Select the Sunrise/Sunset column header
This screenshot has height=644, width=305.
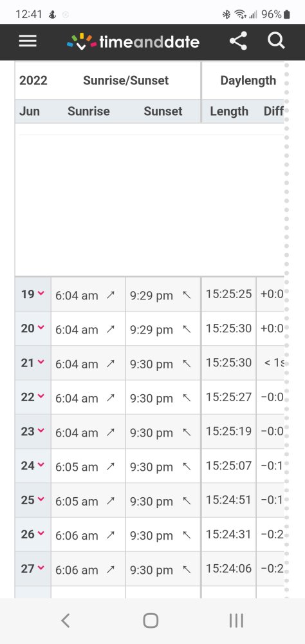click(125, 80)
